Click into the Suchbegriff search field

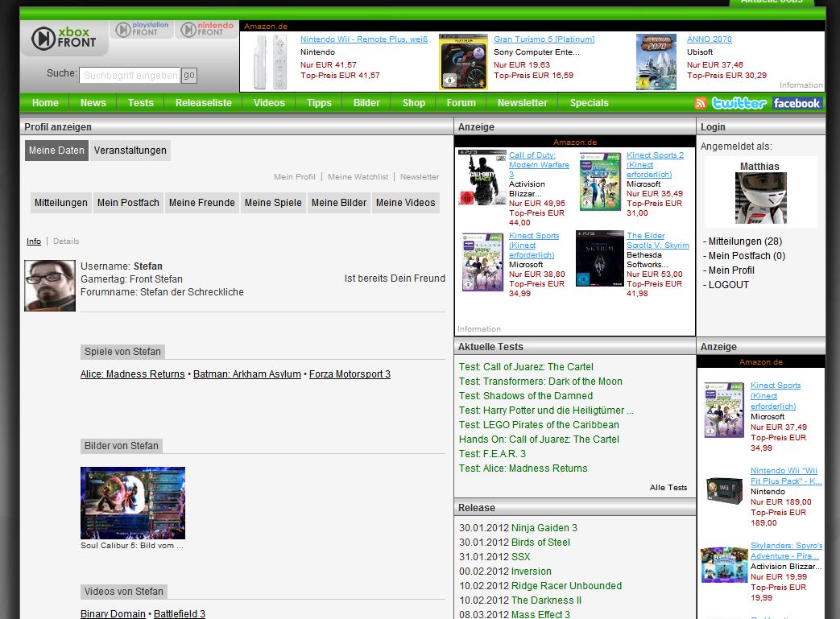click(x=129, y=76)
